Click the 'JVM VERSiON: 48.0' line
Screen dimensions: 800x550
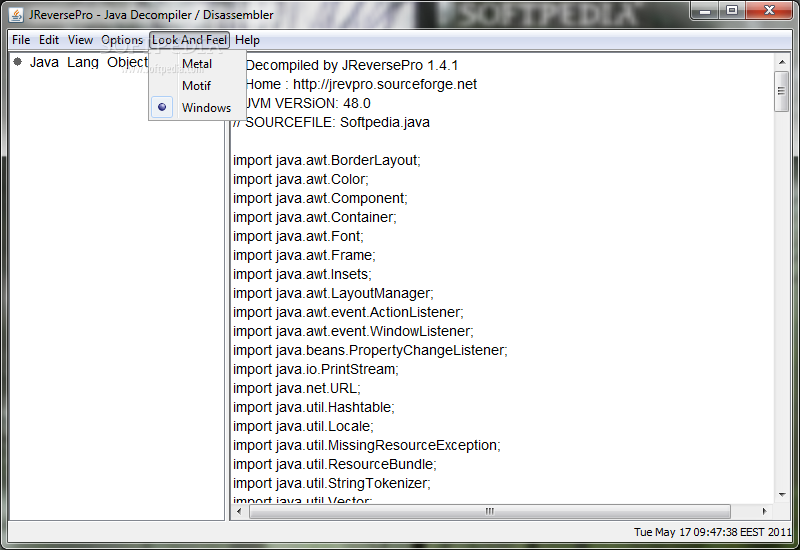[x=308, y=103]
